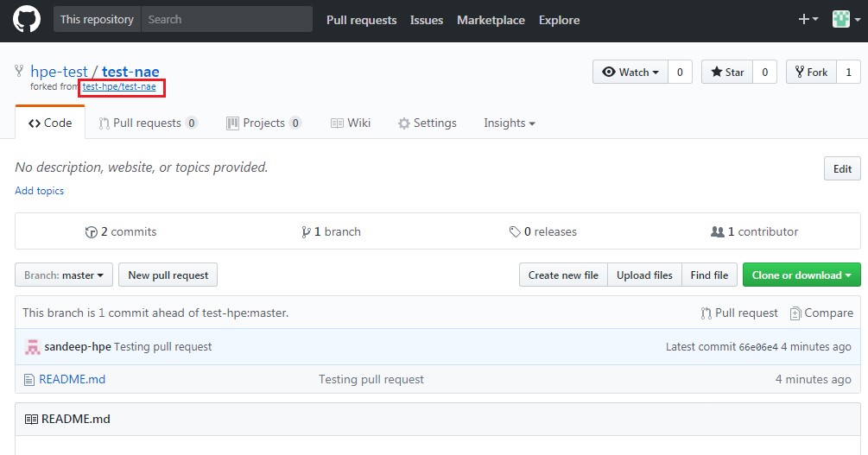Open the user avatar menu
Viewport: 868px width, 455px height.
pos(846,19)
